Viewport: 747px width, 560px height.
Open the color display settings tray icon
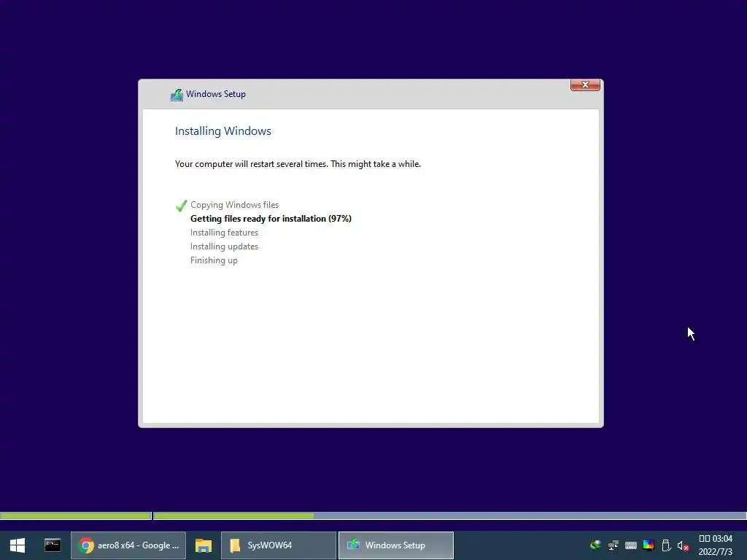click(649, 545)
